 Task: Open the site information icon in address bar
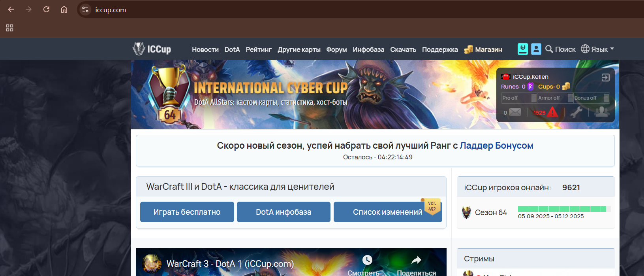[85, 10]
